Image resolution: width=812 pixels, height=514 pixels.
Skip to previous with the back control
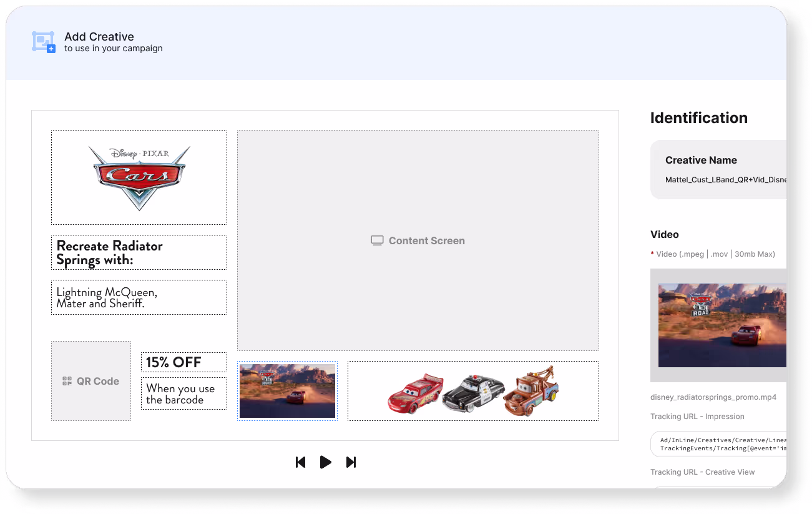[300, 462]
